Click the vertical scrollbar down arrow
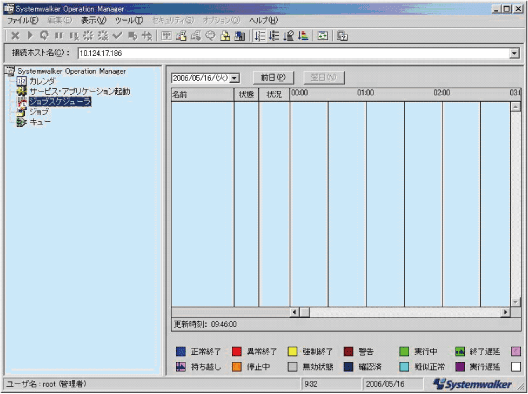The image size is (528, 394). 516,302
